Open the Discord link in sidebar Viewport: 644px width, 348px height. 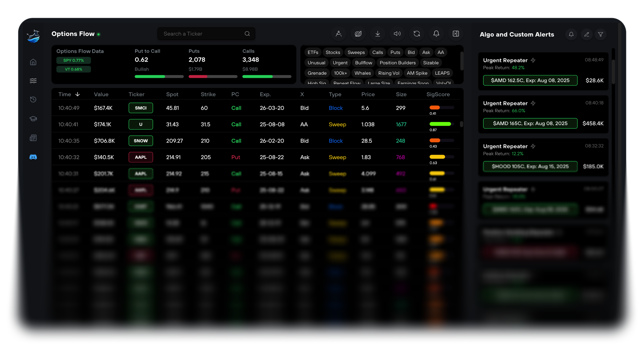(33, 157)
